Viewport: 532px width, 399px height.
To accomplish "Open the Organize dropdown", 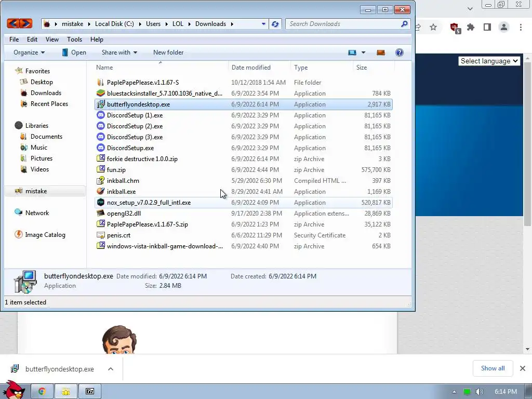I will 29,52.
